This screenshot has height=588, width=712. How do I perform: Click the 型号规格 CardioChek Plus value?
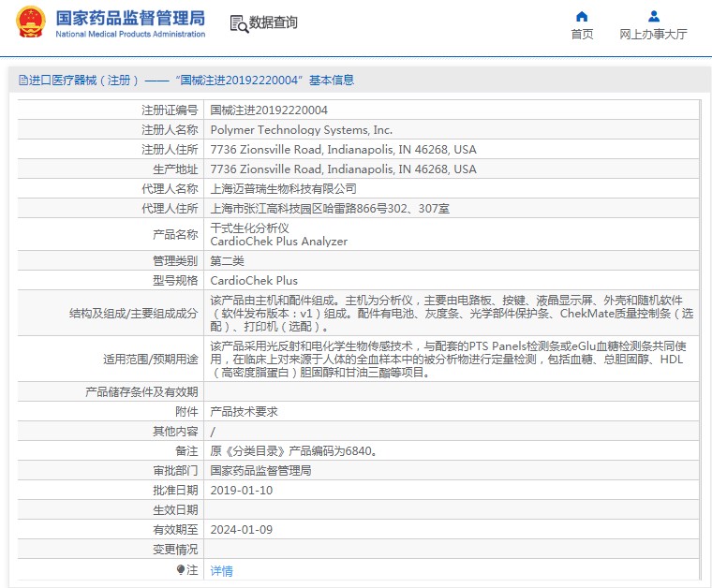pyautogui.click(x=254, y=280)
